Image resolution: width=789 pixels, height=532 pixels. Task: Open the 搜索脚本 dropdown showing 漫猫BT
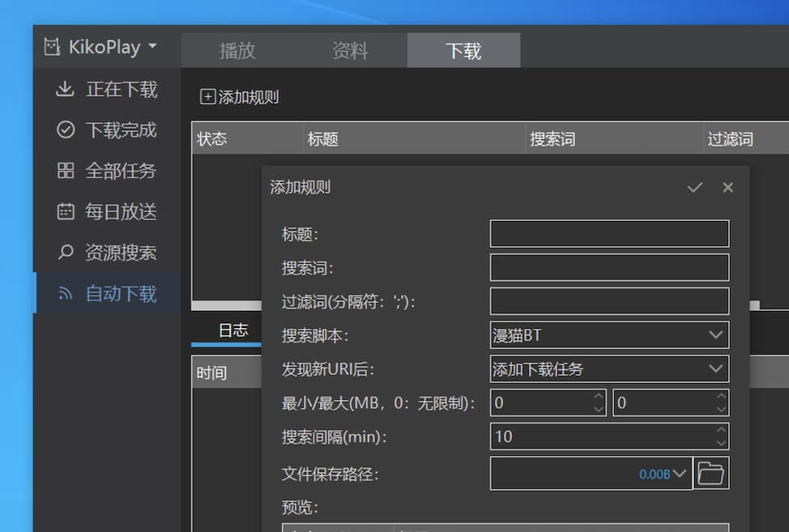click(x=609, y=334)
